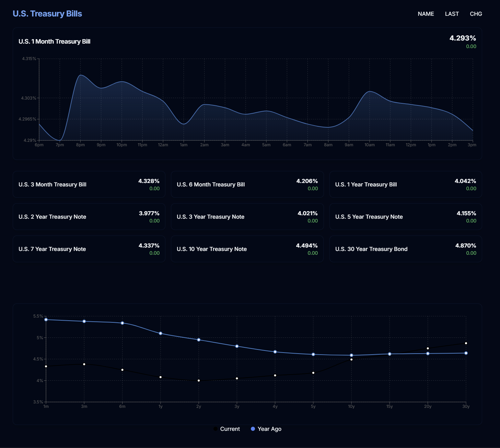Select the U.S. 1 Year Treasury Bill card

click(405, 184)
